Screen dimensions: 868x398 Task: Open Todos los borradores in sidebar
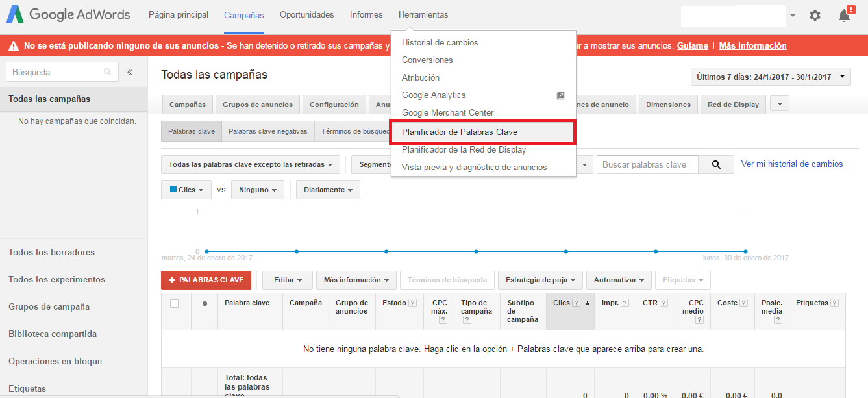tap(51, 252)
